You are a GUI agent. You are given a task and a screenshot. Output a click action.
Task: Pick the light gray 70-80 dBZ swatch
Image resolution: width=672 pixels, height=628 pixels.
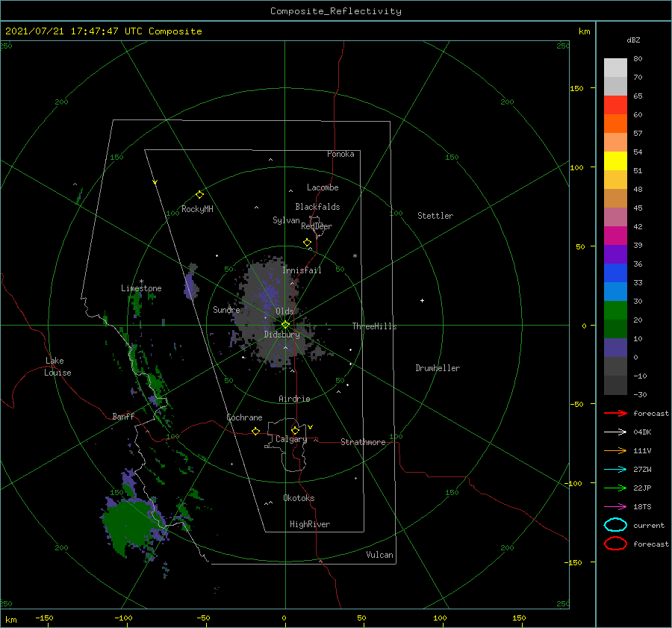(x=615, y=68)
